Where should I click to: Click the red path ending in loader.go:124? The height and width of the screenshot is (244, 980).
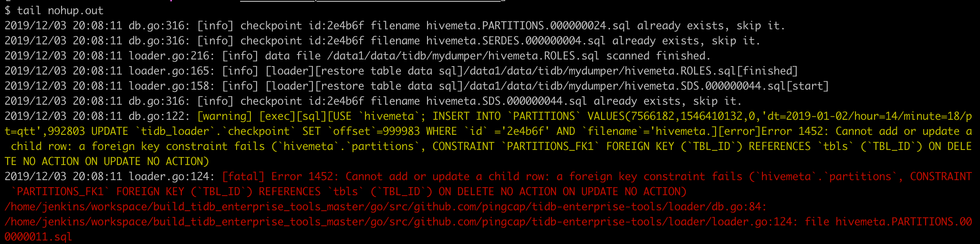pos(398,222)
